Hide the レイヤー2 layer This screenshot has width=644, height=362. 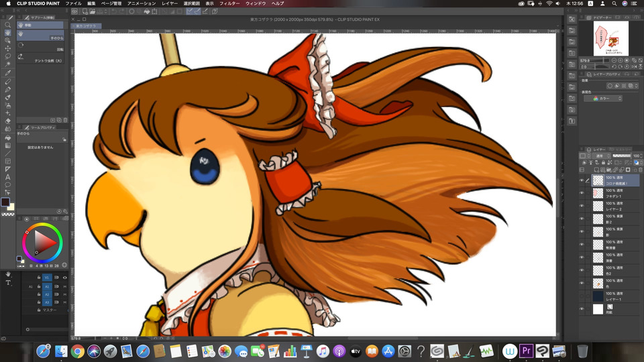coord(582,206)
